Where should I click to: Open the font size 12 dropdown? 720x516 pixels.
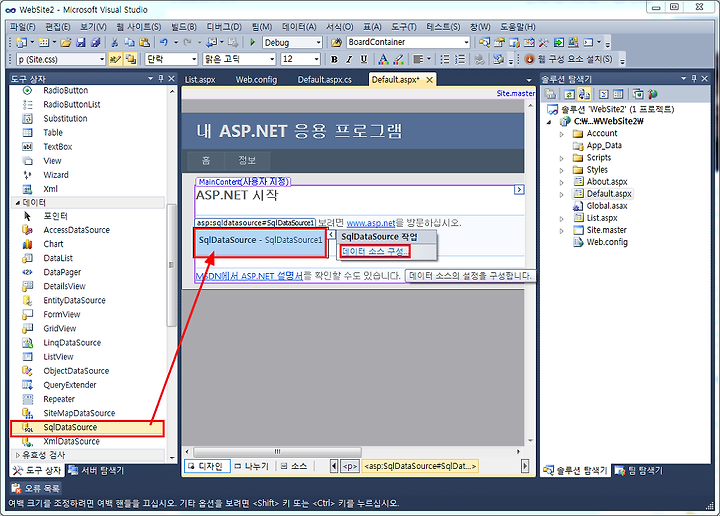pyautogui.click(x=316, y=59)
